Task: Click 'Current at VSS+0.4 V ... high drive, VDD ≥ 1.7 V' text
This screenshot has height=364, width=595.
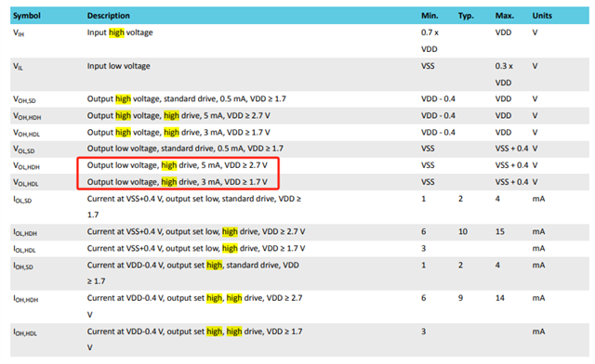Action: (196, 248)
